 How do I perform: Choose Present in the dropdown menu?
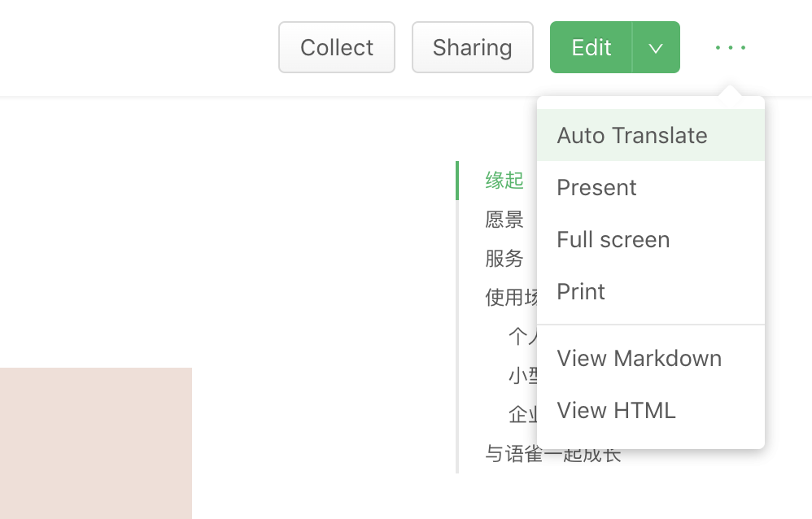[596, 188]
